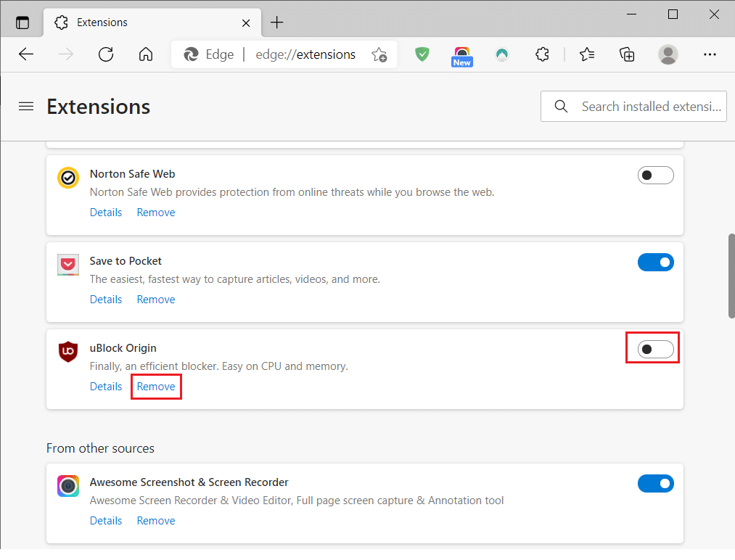Screen dimensions: 735x560
Task: Click the profile avatar icon
Action: [668, 54]
